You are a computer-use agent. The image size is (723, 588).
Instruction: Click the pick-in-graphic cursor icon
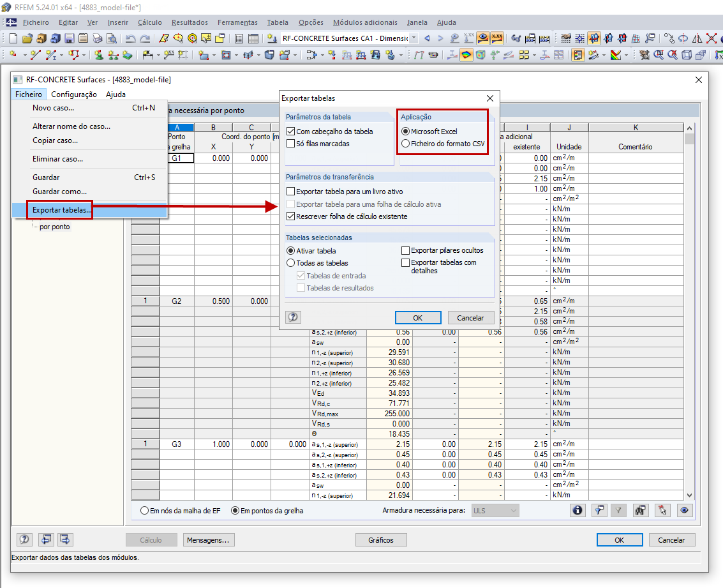[662, 511]
